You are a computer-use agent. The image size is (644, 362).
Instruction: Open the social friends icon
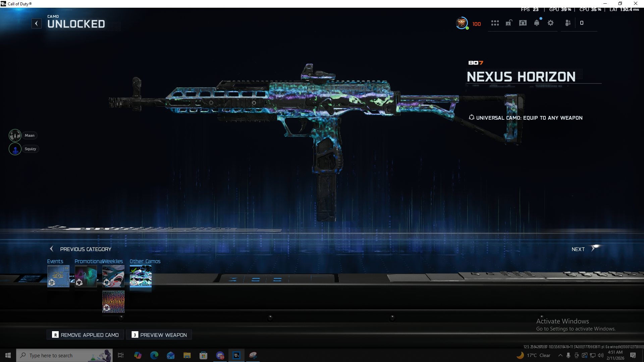tap(568, 23)
